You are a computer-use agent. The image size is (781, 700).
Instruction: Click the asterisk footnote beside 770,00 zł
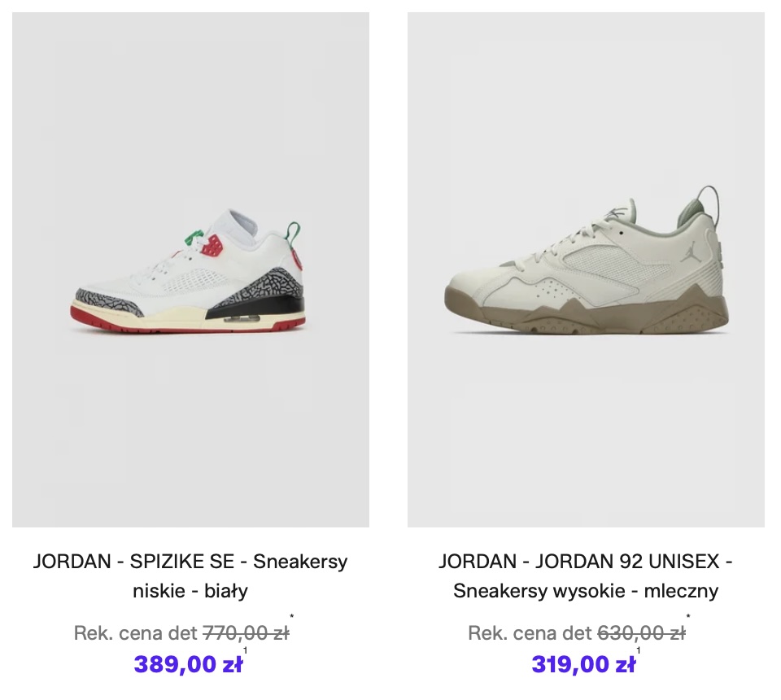click(292, 617)
